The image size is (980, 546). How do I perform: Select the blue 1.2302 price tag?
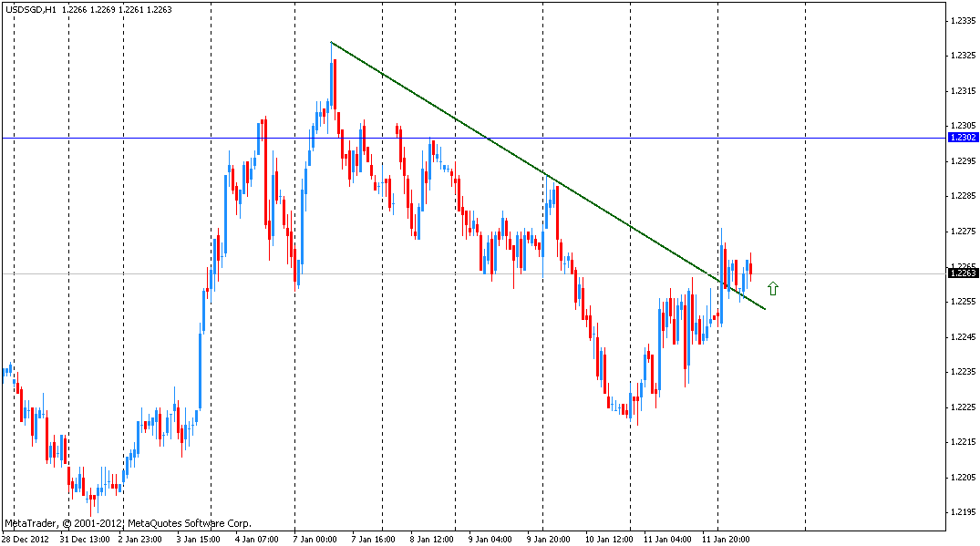(x=963, y=138)
